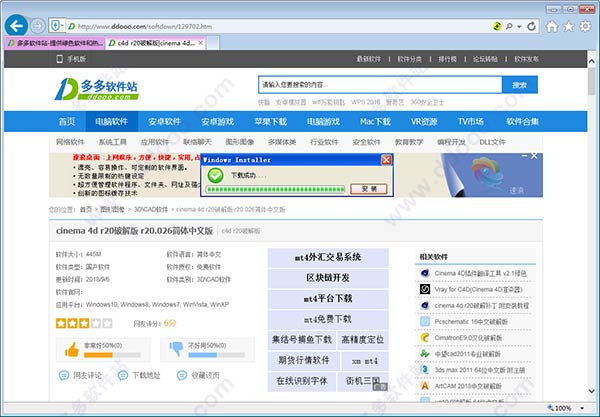Open Mac下载 in the blue navbar
The height and width of the screenshot is (417, 600).
click(x=375, y=122)
